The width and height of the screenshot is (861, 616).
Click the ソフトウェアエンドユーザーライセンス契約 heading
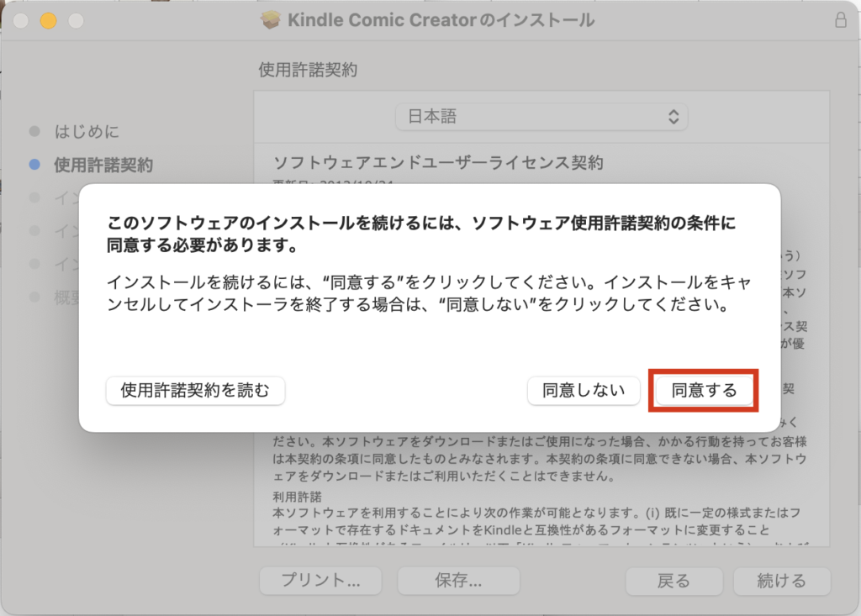coord(438,162)
